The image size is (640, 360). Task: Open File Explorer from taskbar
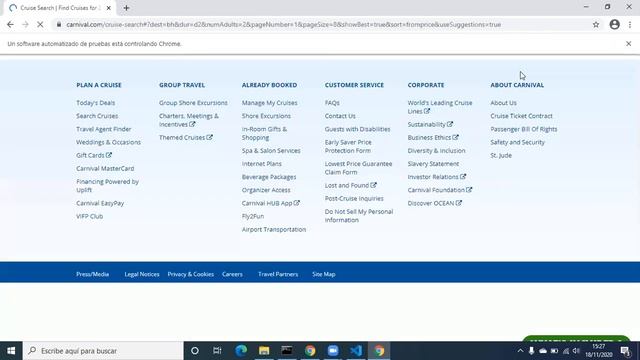point(264,351)
